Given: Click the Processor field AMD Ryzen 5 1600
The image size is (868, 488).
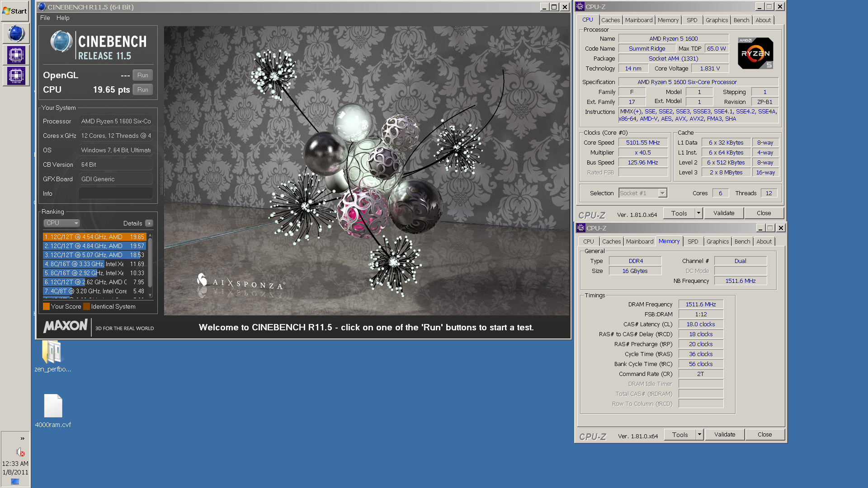Looking at the screenshot, I should click(116, 122).
